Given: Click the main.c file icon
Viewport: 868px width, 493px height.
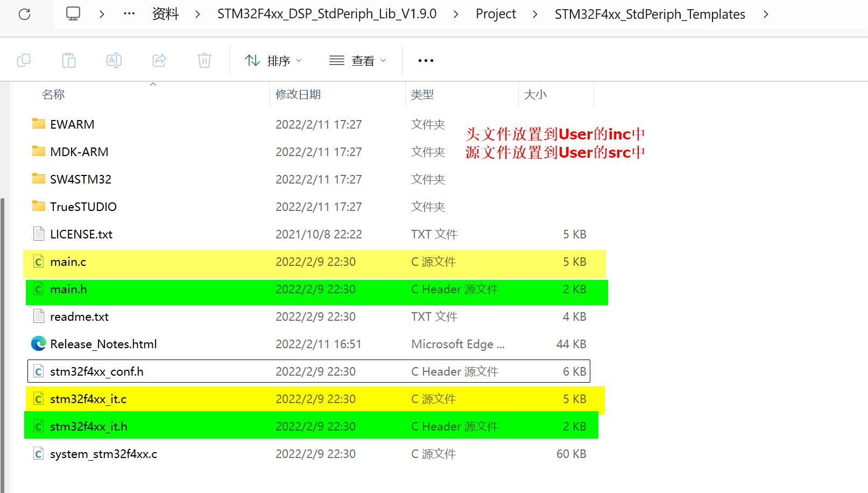Looking at the screenshot, I should point(39,262).
